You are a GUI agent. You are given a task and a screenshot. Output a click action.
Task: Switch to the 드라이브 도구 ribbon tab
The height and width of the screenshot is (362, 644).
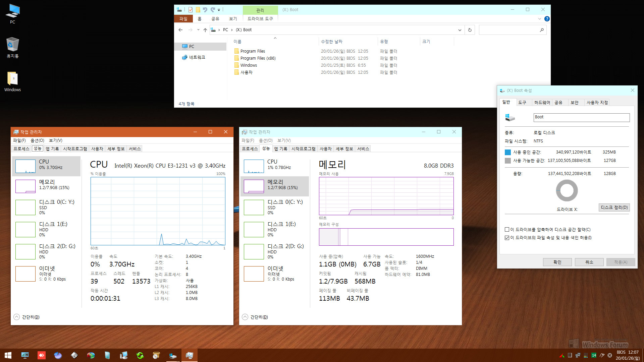pyautogui.click(x=260, y=19)
